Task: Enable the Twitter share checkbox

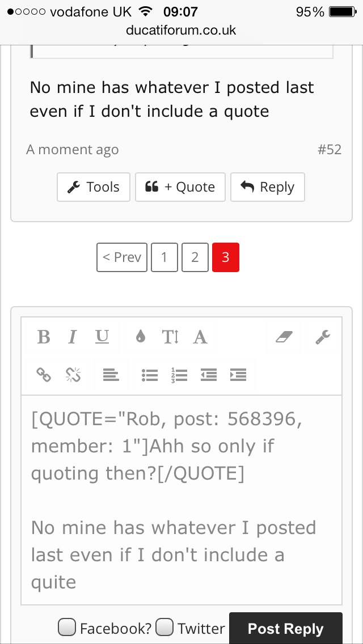Action: coord(165,627)
